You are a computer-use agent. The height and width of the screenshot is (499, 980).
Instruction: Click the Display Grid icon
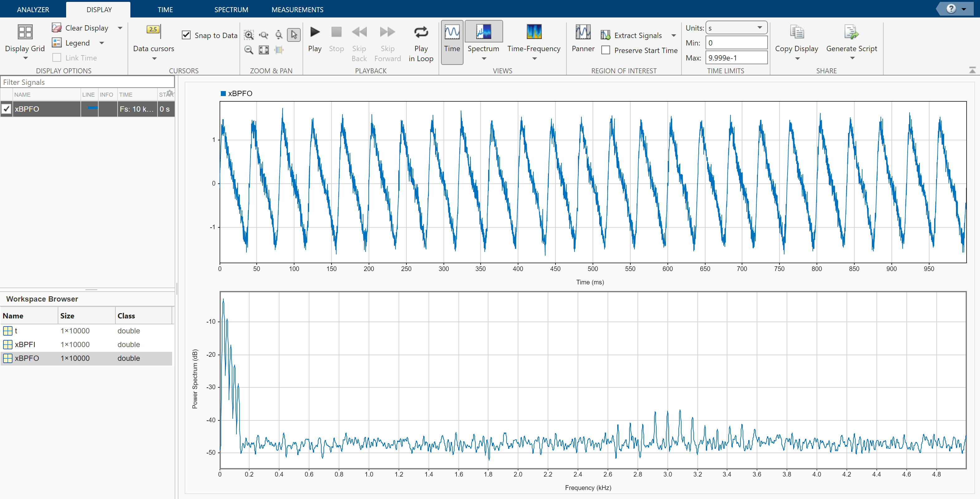(x=25, y=32)
